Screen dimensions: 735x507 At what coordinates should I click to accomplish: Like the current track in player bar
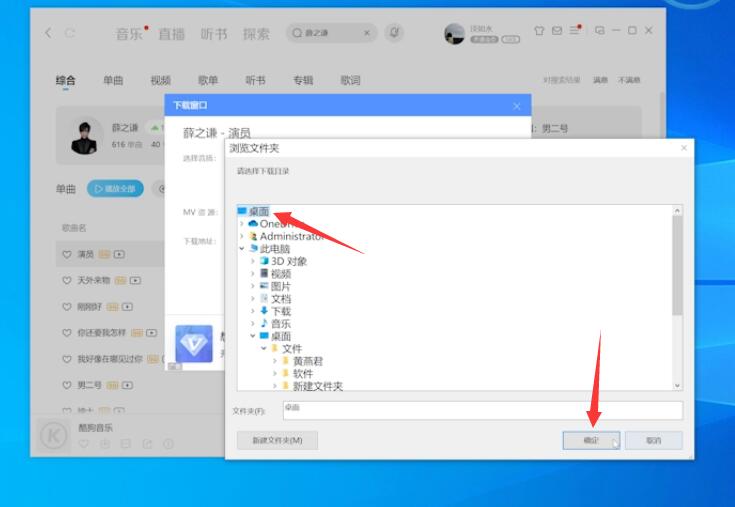pos(83,443)
